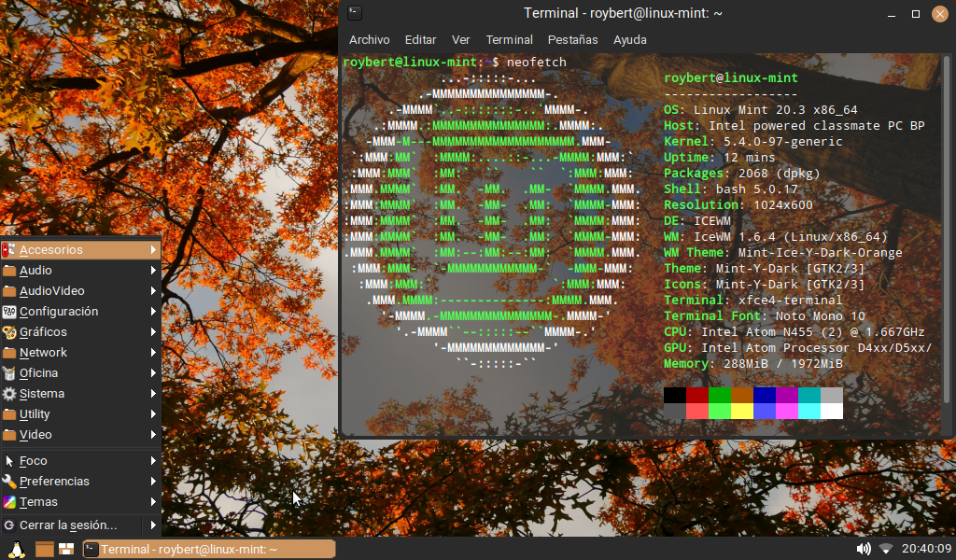Open the network wifi tray icon
The height and width of the screenshot is (560, 956).
pos(886,549)
